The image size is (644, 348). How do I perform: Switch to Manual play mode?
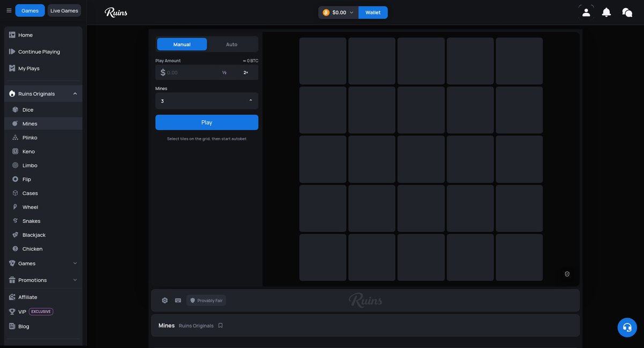(182, 45)
